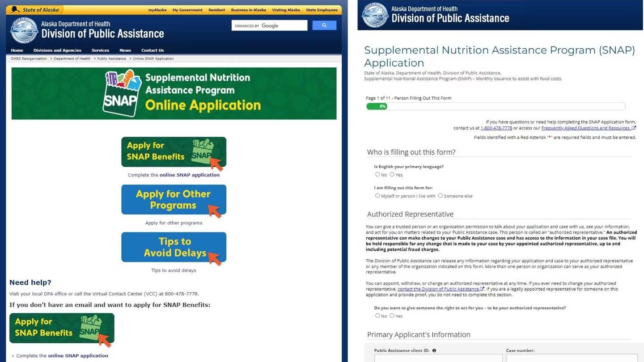The image size is (644, 362).
Task: Click the Primary Applicant's Information heading
Action: pos(419,335)
